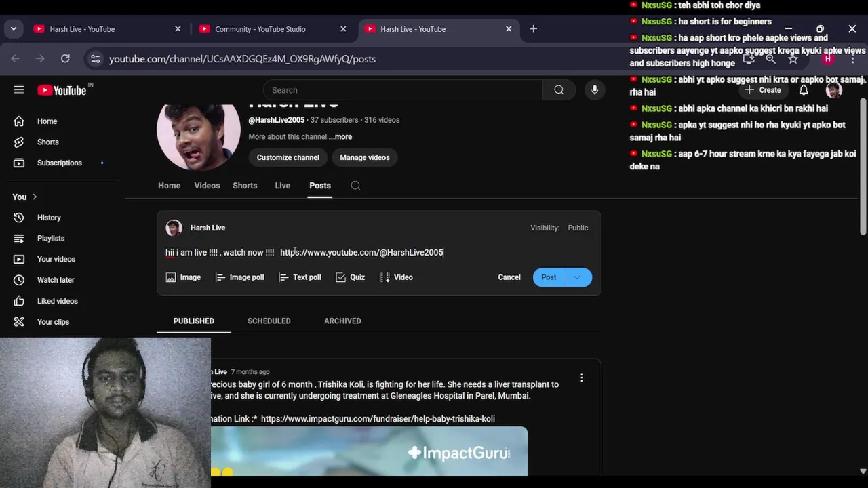The width and height of the screenshot is (868, 488).
Task: Open the browser tab search dropdown
Action: click(14, 29)
